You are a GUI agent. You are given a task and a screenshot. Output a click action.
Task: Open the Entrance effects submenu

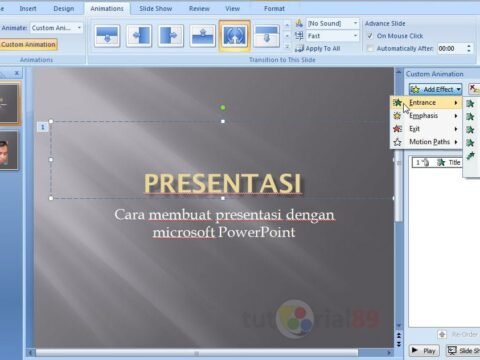(x=426, y=103)
